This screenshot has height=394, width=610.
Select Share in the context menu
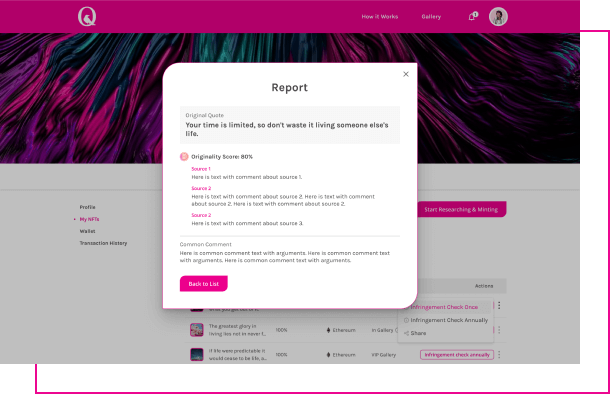[x=418, y=333]
